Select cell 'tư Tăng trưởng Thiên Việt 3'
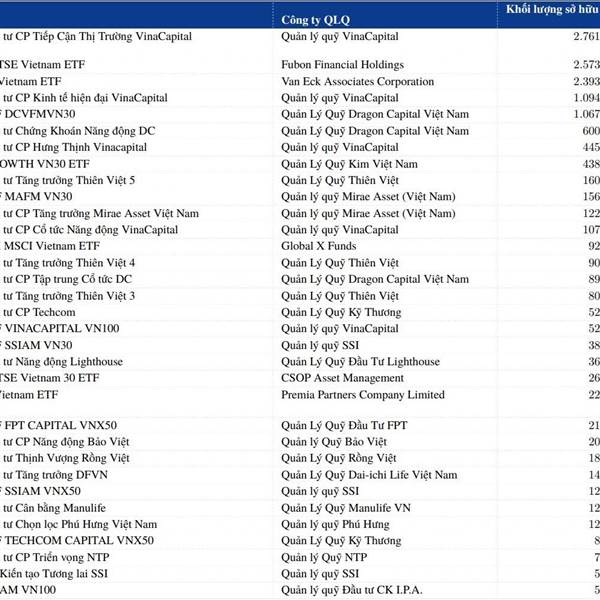The height and width of the screenshot is (600, 600). pos(69,296)
